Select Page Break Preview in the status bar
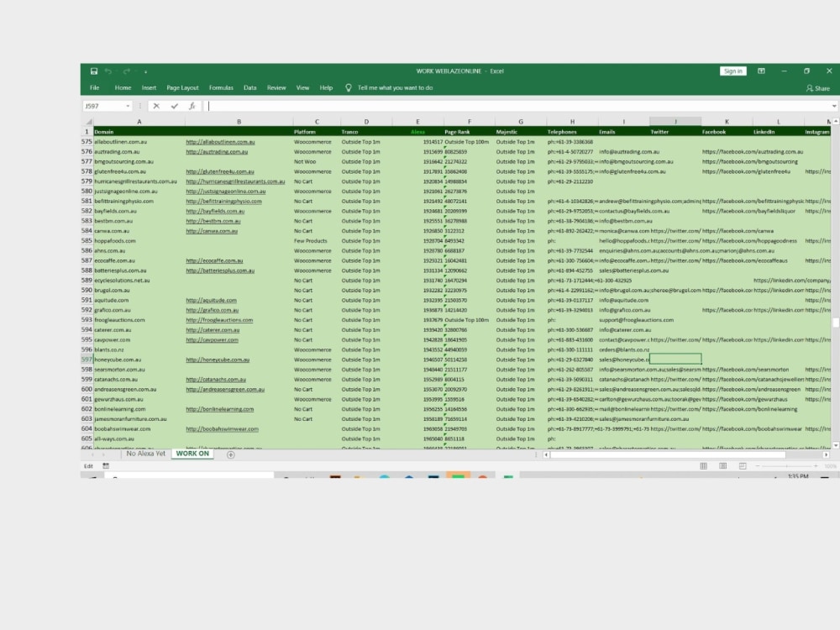Image resolution: width=840 pixels, height=630 pixels. coord(743,465)
